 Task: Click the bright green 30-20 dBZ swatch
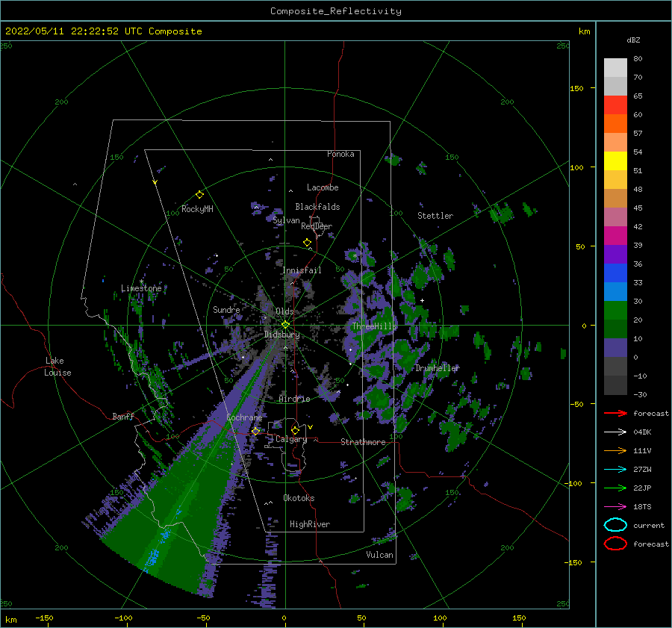615,311
